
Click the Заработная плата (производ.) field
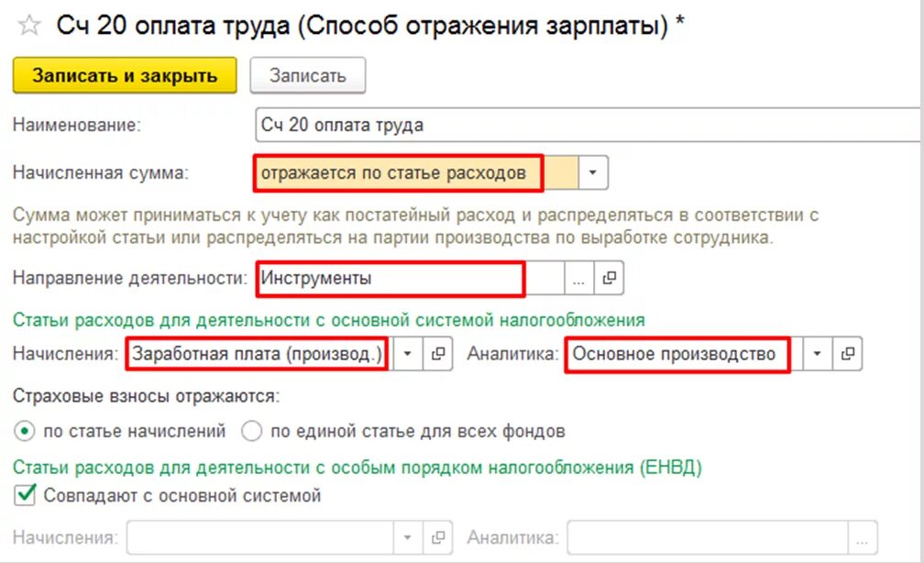(260, 353)
